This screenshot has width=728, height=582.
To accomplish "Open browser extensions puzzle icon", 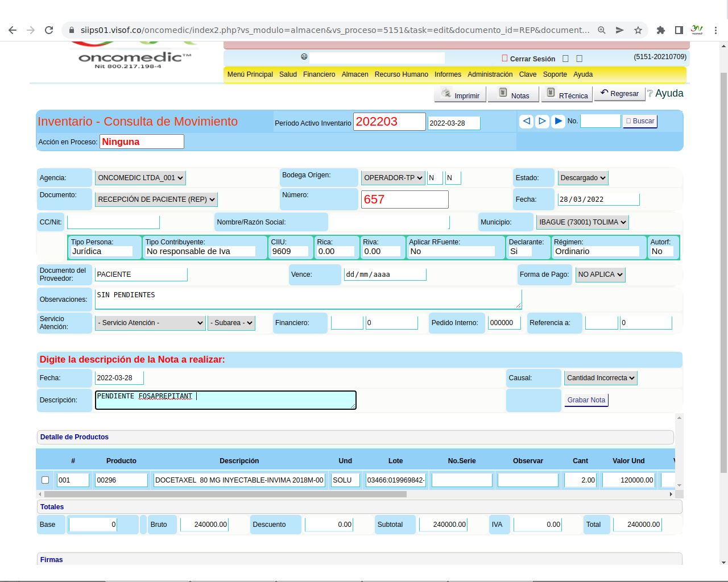I will point(660,30).
